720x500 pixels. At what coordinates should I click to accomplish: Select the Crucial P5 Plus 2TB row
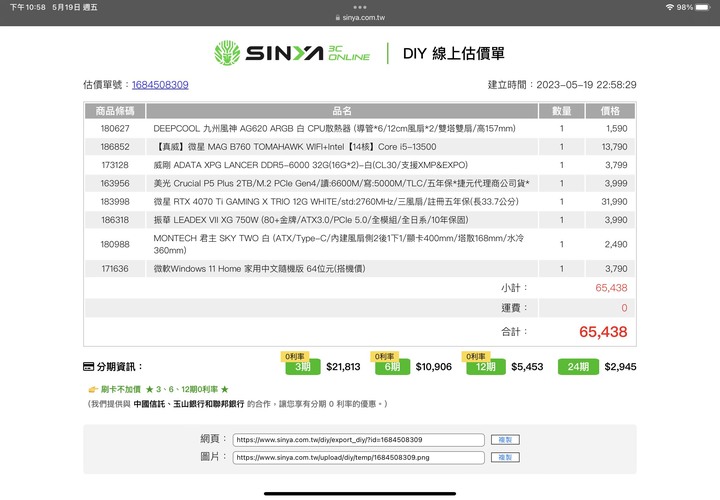360,183
